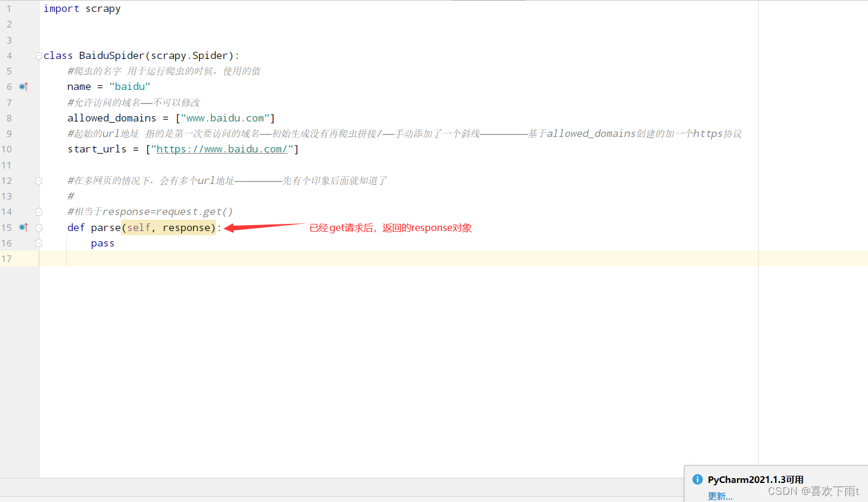868x502 pixels.
Task: Open the 更新... link in the notification
Action: pyautogui.click(x=720, y=496)
